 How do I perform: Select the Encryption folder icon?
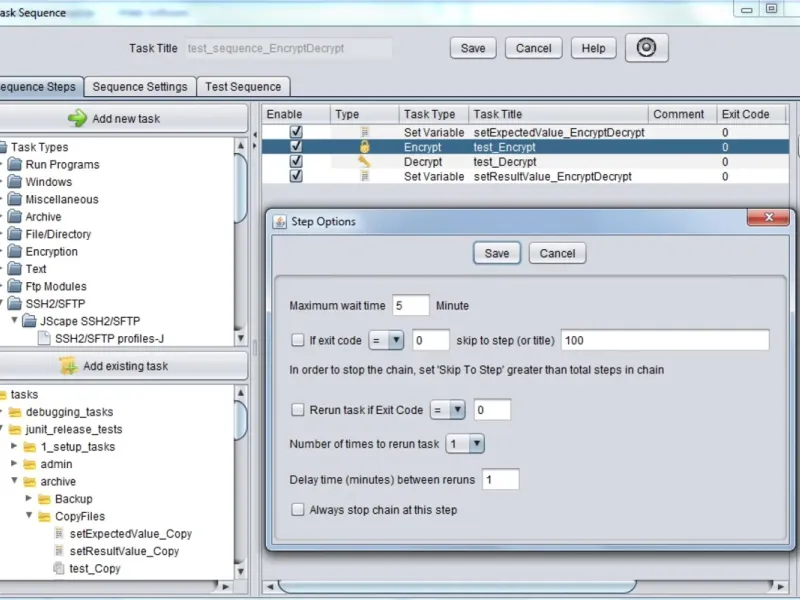[15, 252]
